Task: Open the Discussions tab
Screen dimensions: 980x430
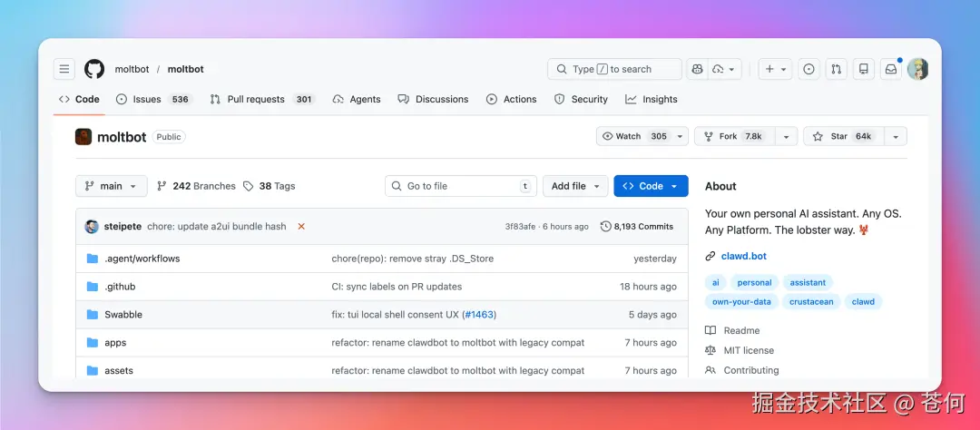Action: coord(433,100)
